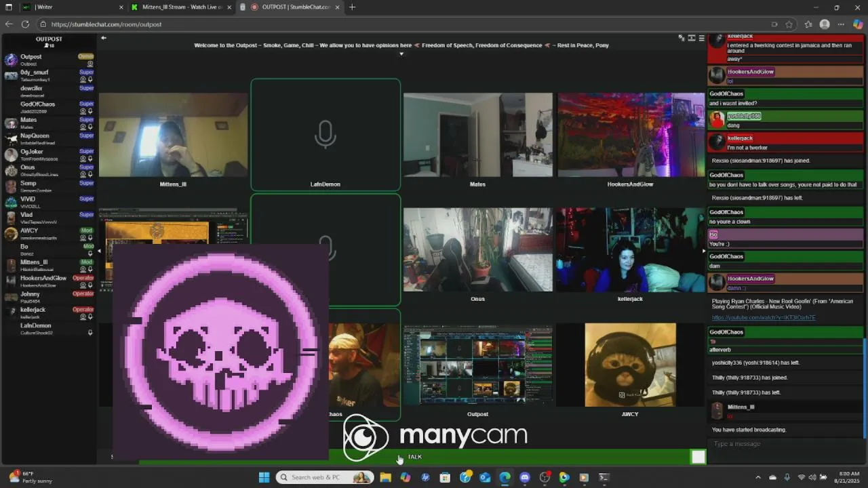868x488 pixels.
Task: Click webcam icon next to kellerjack in user list
Action: (83, 317)
